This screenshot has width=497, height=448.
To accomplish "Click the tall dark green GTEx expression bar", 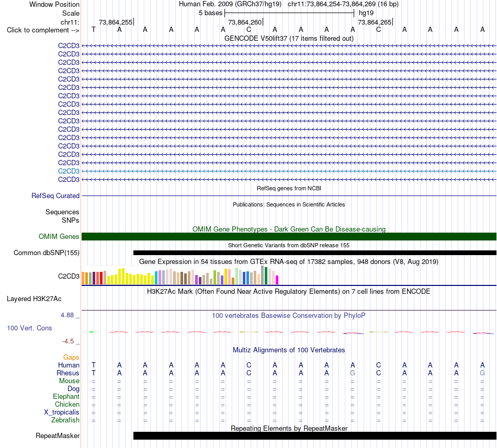I will tap(266, 276).
